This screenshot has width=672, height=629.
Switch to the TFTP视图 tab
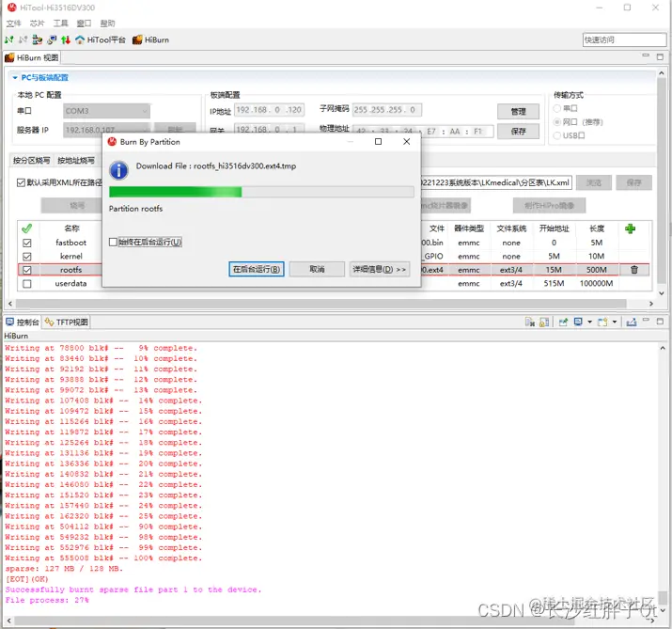click(x=67, y=322)
